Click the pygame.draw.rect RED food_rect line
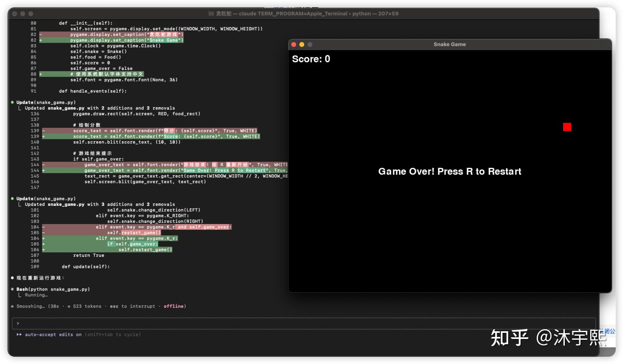 [x=137, y=114]
